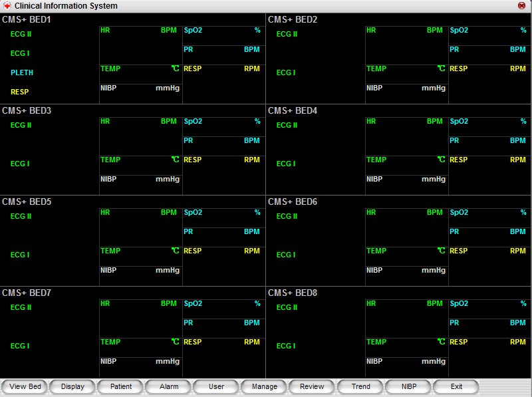This screenshot has height=397, width=532.
Task: Click the NIBP label in BED2 panel
Action: (374, 88)
